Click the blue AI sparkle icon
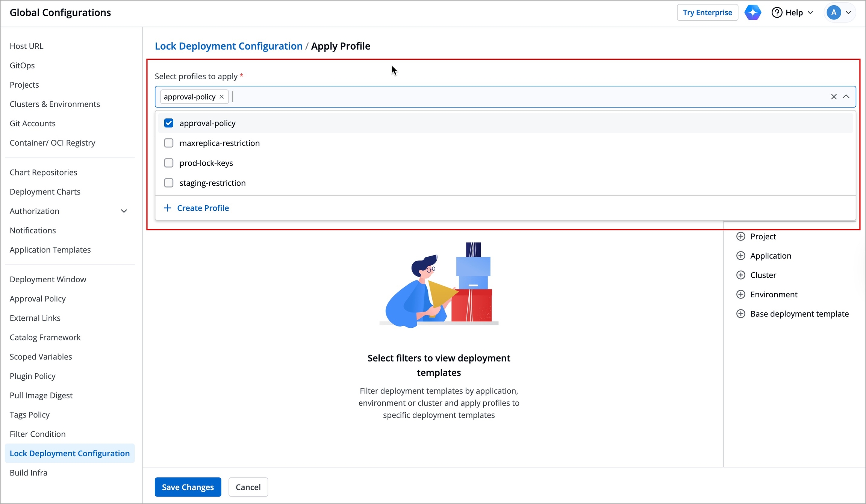 pos(752,12)
